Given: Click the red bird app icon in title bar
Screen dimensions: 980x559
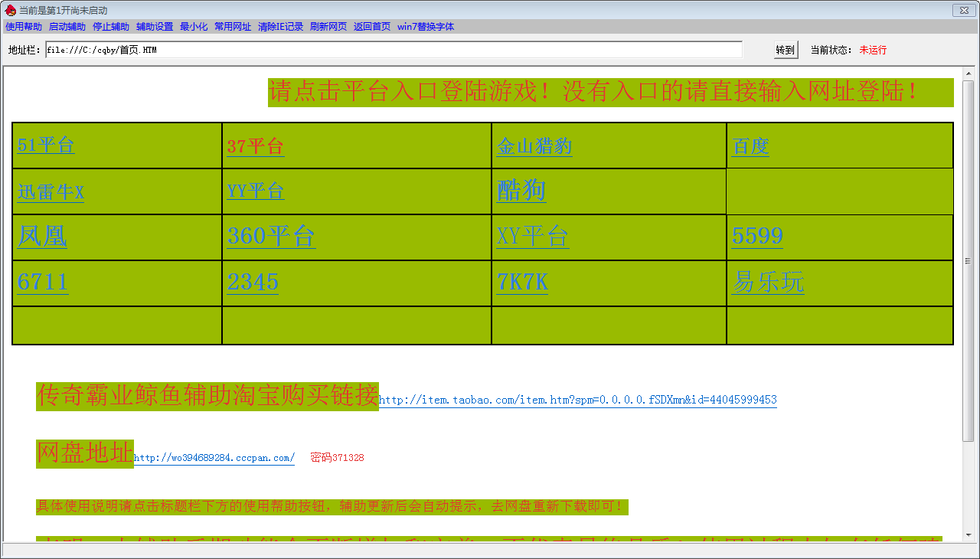Looking at the screenshot, I should pos(10,10).
